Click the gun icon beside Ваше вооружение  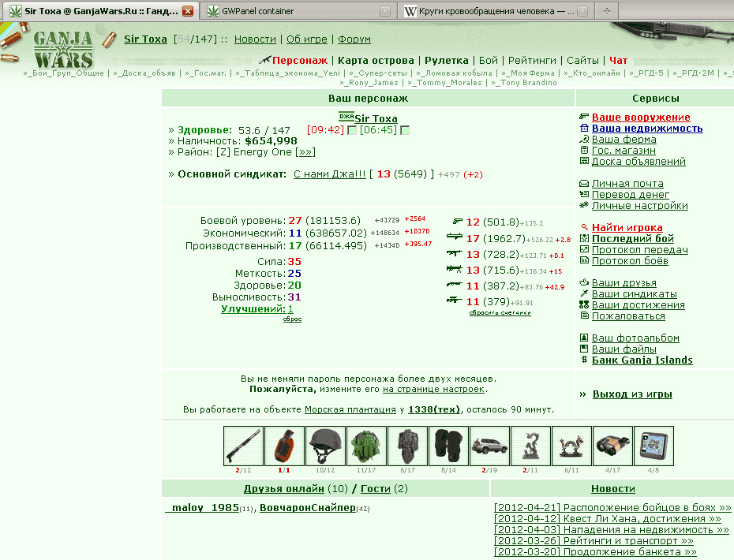584,117
